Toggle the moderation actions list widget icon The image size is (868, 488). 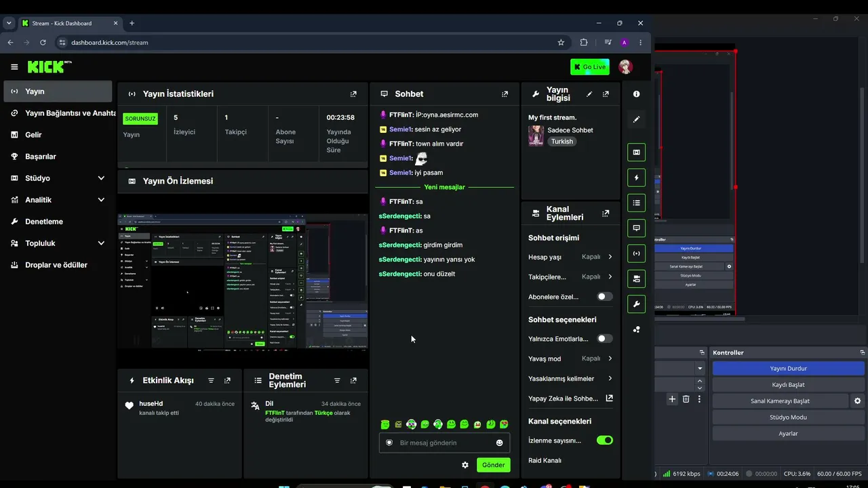[x=636, y=203]
